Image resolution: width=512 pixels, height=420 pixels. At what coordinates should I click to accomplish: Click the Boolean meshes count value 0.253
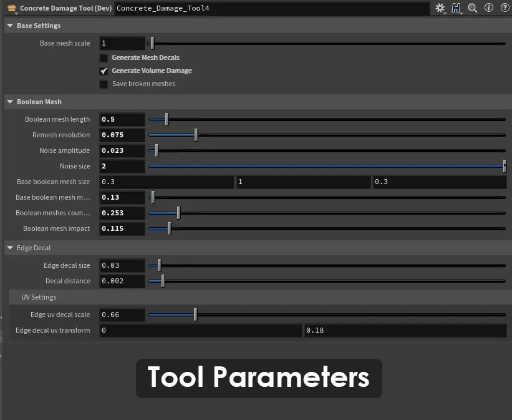point(122,213)
